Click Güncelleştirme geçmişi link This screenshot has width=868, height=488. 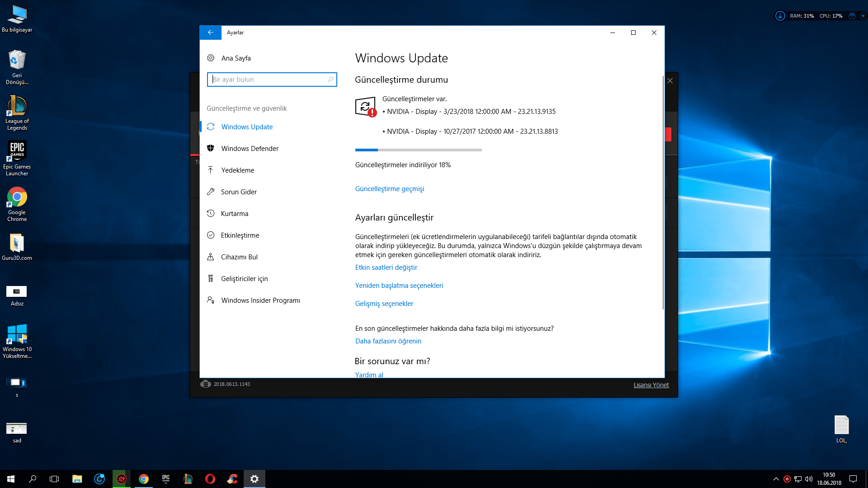pyautogui.click(x=389, y=189)
